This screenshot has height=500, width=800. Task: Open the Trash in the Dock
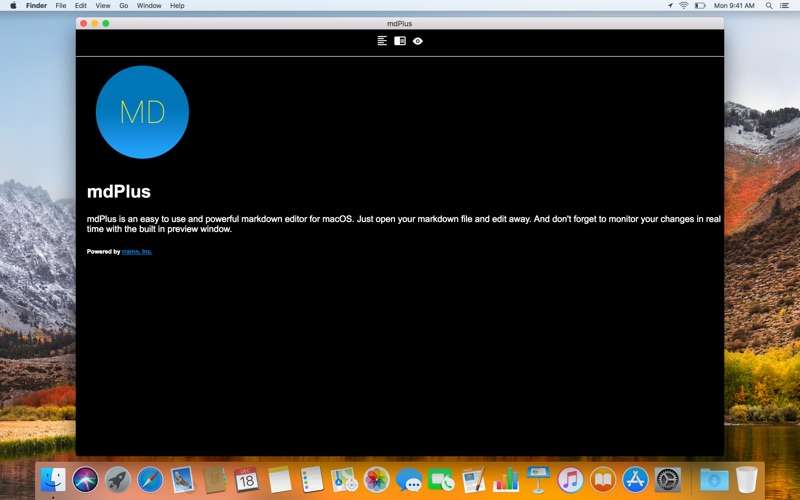(x=746, y=480)
